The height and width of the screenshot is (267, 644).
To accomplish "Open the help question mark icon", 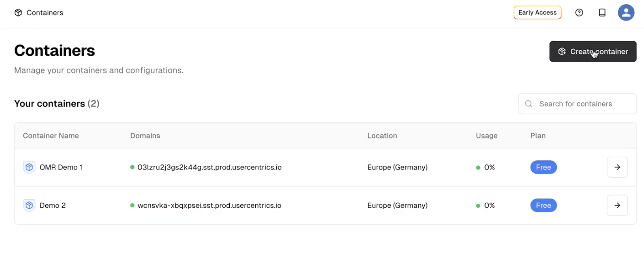I will pos(579,13).
